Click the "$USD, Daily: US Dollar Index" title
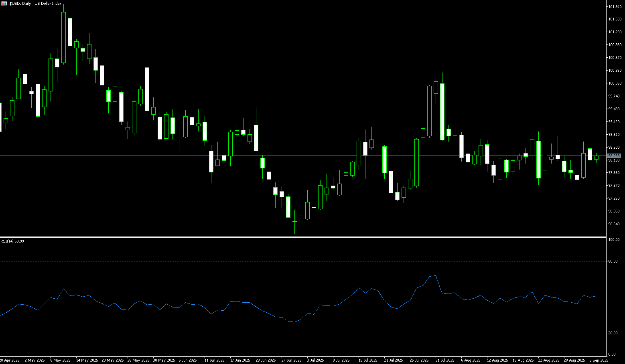The width and height of the screenshot is (625, 364). tap(35, 4)
